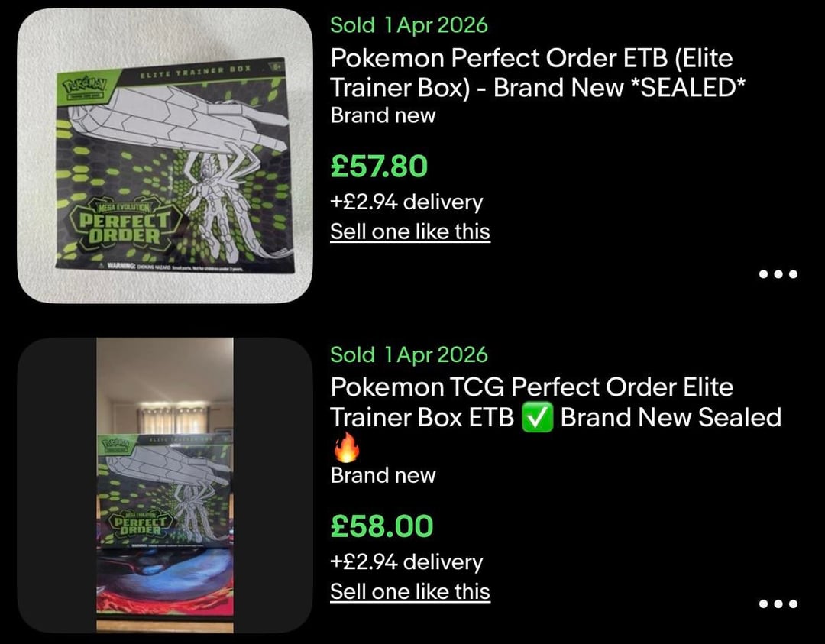Open "Pokemon Perfect Order ETB" *SEALED* listing title
The width and height of the screenshot is (825, 644).
(x=537, y=73)
